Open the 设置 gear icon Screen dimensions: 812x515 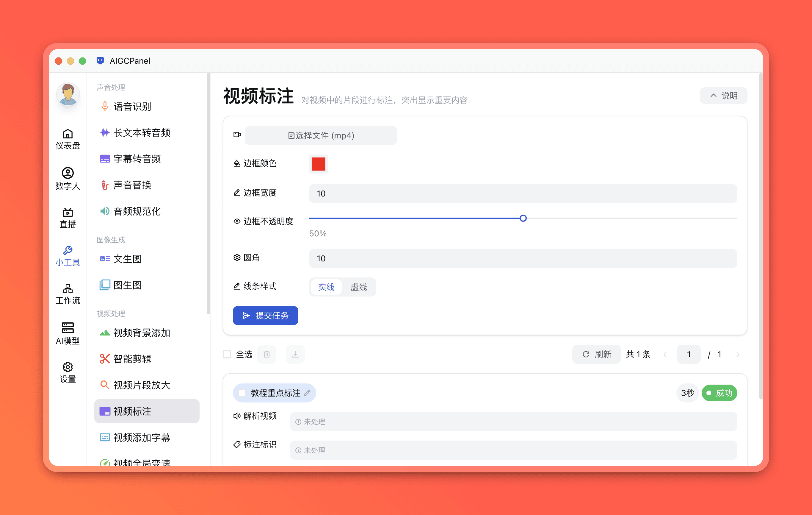68,367
